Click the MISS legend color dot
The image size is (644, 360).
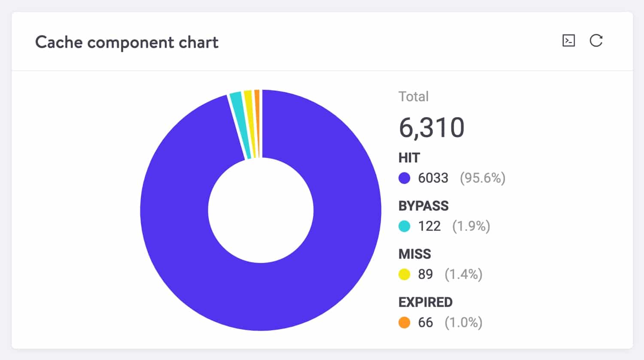(x=404, y=274)
